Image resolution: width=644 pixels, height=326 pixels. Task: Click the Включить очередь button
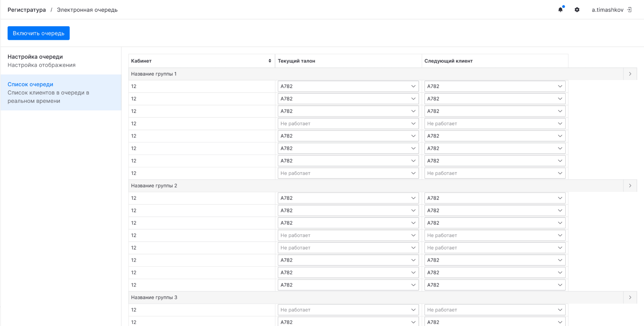click(x=39, y=33)
